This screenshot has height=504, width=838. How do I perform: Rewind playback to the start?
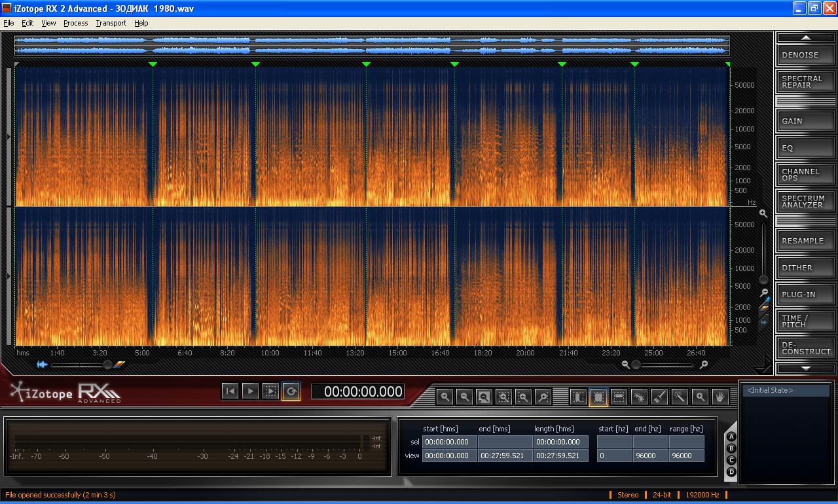coord(230,391)
